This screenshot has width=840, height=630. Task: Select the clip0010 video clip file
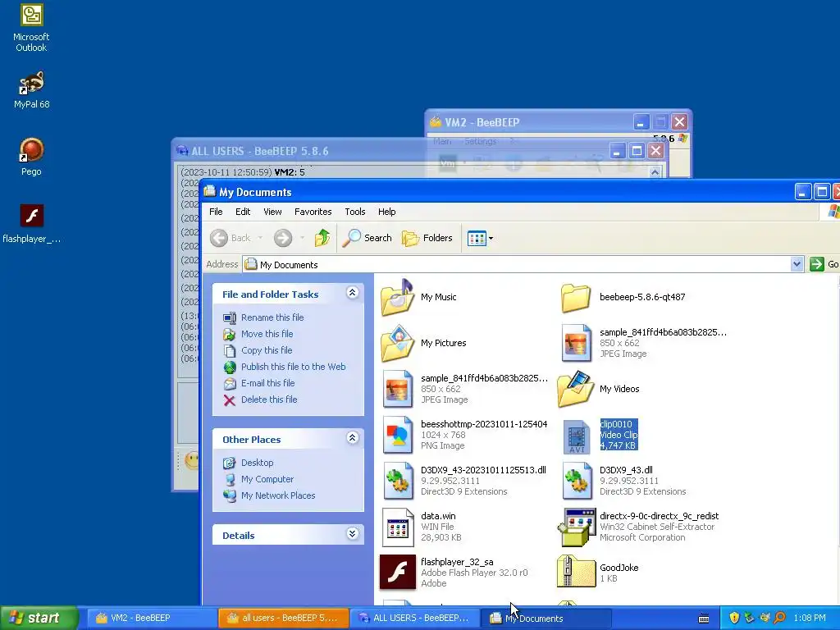point(600,435)
